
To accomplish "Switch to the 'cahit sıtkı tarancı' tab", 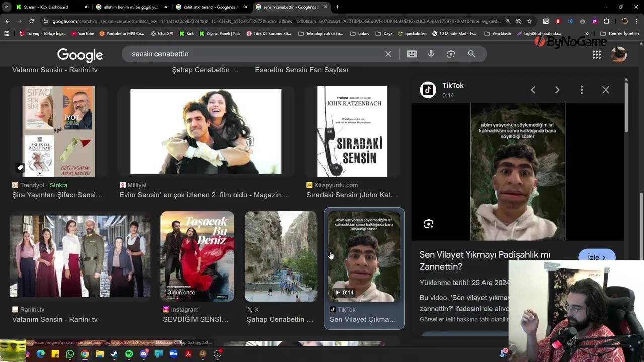I will tap(211, 7).
